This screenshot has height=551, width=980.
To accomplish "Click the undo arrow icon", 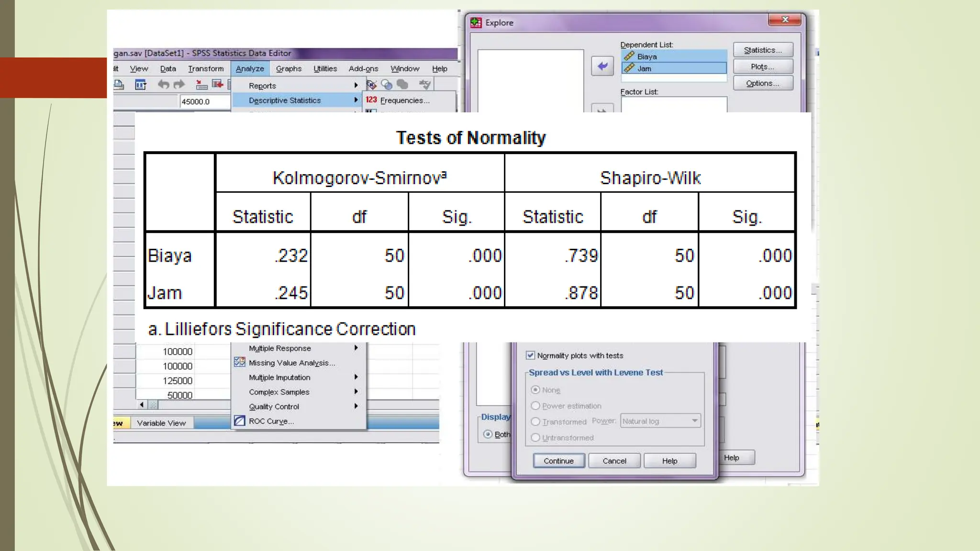I will (164, 85).
